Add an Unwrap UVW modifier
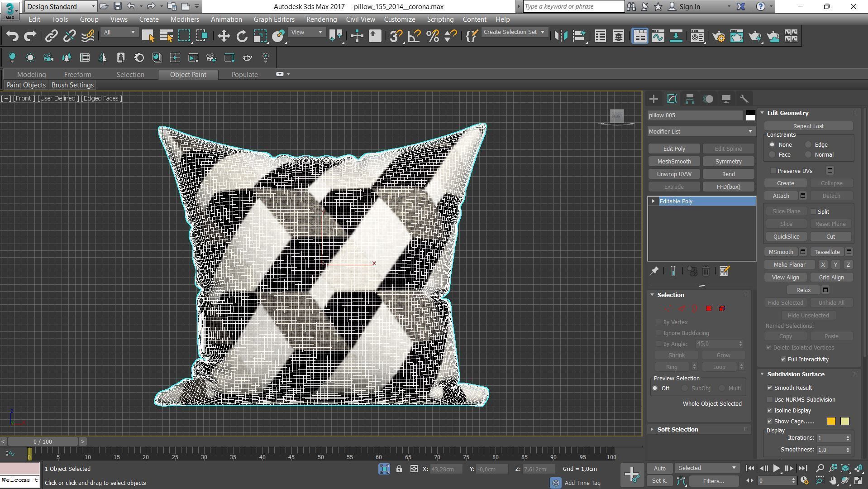The width and height of the screenshot is (868, 489). [x=674, y=174]
